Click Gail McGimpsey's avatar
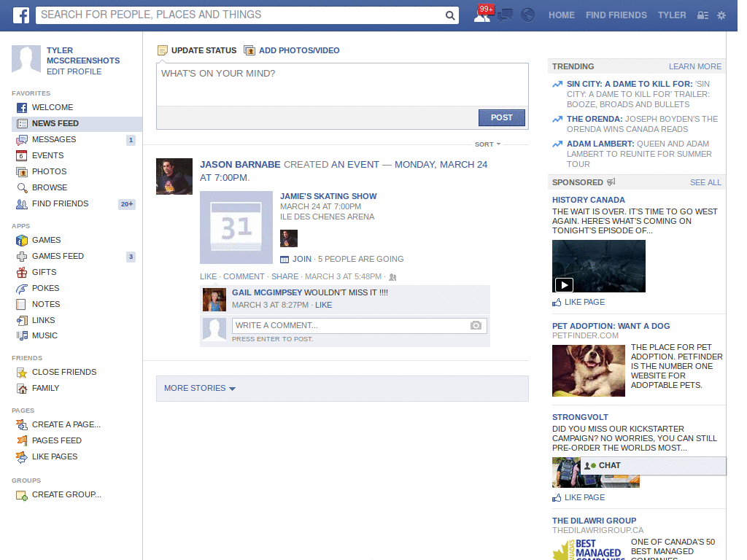The height and width of the screenshot is (560, 747). [x=214, y=300]
